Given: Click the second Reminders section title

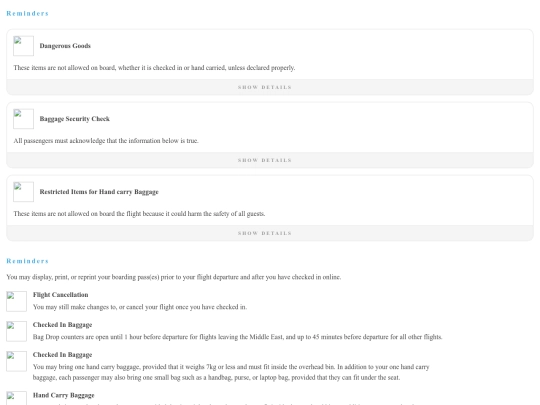Looking at the screenshot, I should click(x=28, y=261).
